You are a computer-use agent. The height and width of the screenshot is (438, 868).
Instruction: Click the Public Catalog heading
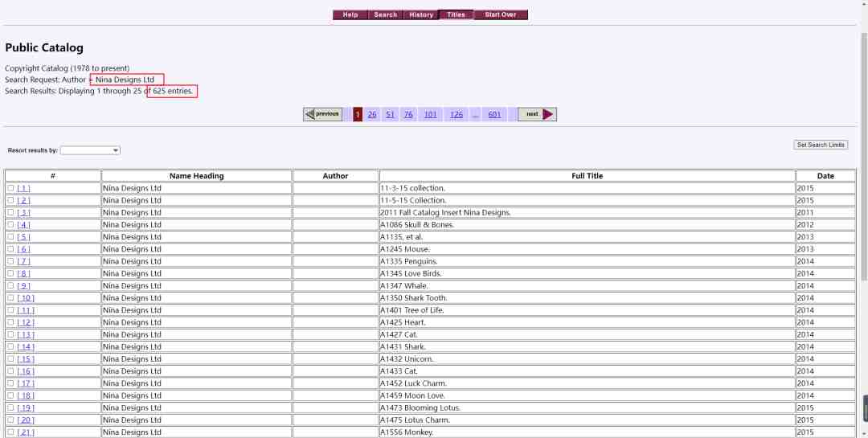44,47
